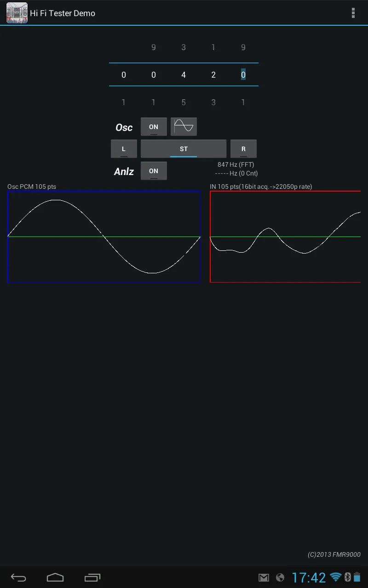Select the highlighted last digit field 0

pyautogui.click(x=243, y=74)
